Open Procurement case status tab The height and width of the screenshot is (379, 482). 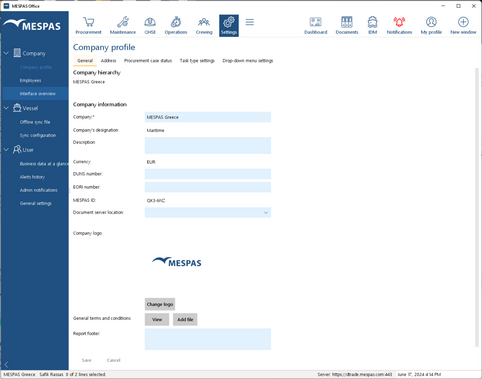pyautogui.click(x=148, y=61)
